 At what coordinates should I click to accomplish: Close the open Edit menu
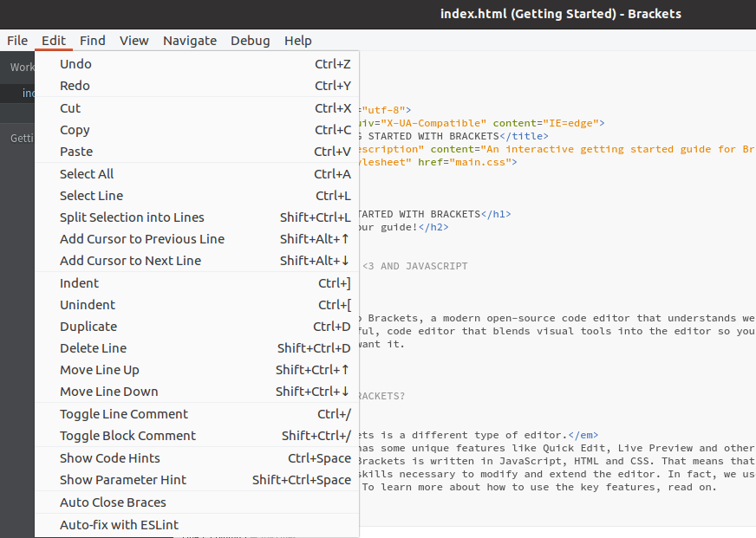(x=54, y=41)
